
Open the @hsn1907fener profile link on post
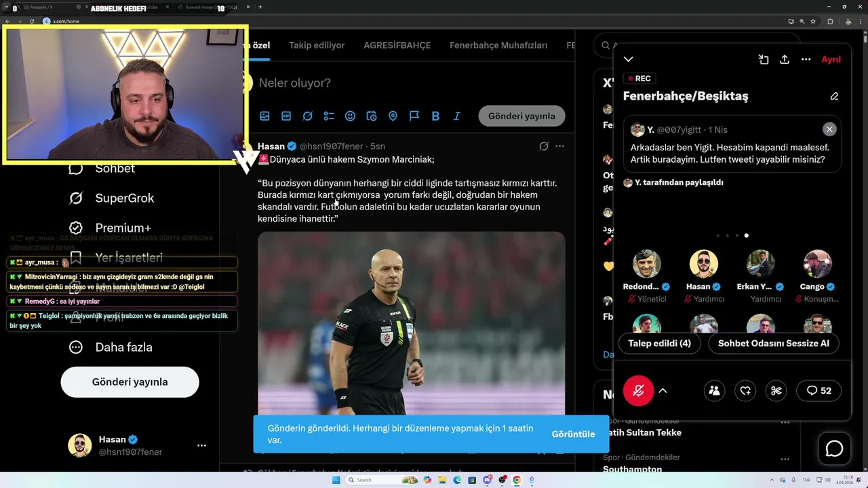(331, 146)
